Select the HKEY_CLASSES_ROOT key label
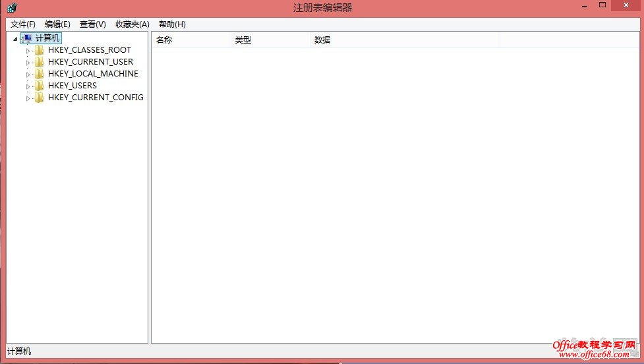Screen dimensions: 644x364 pyautogui.click(x=90, y=50)
